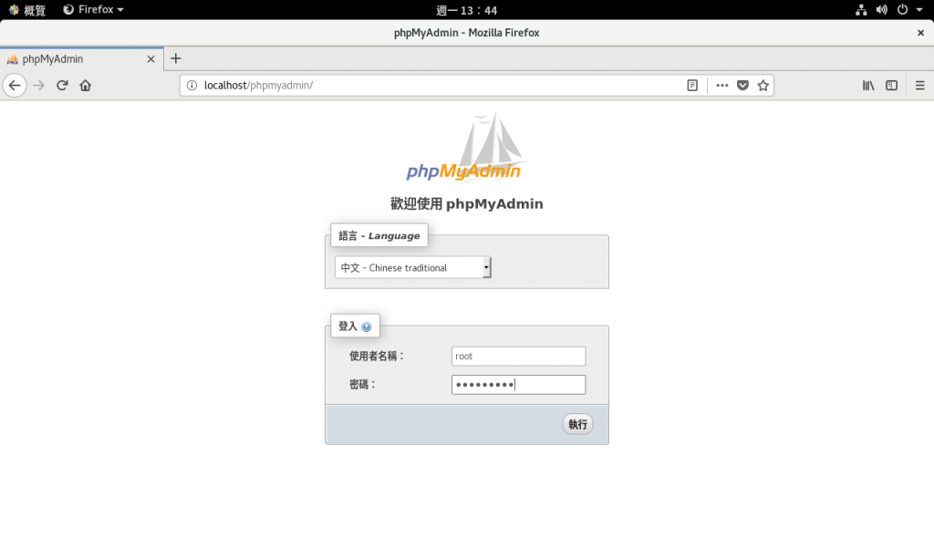Click the 歡迎使用 phpMyAdmin heading
This screenshot has width=934, height=560.
click(466, 203)
